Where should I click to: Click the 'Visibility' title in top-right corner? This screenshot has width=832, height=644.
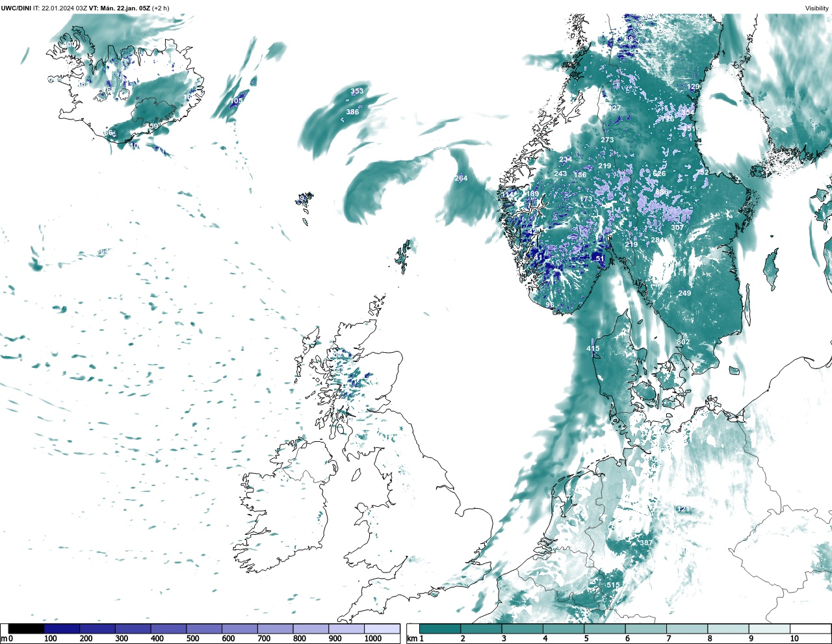[816, 8]
